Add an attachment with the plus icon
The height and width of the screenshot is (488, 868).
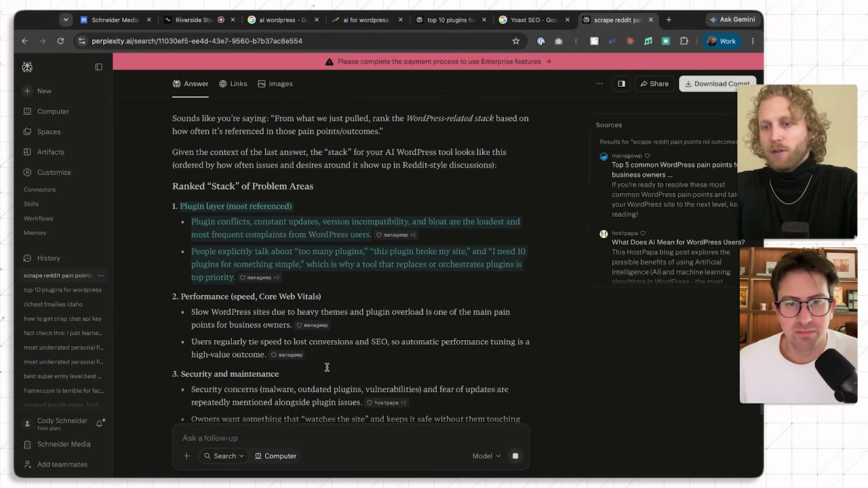click(x=186, y=456)
